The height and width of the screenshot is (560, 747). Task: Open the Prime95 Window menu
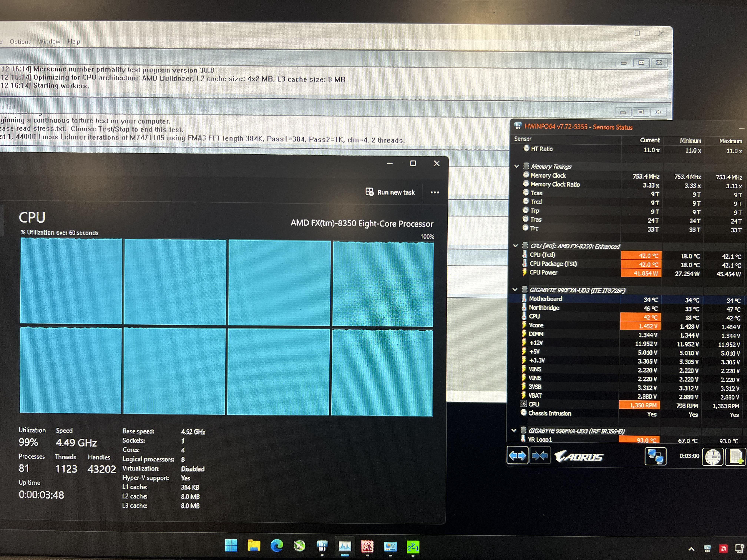tap(49, 41)
